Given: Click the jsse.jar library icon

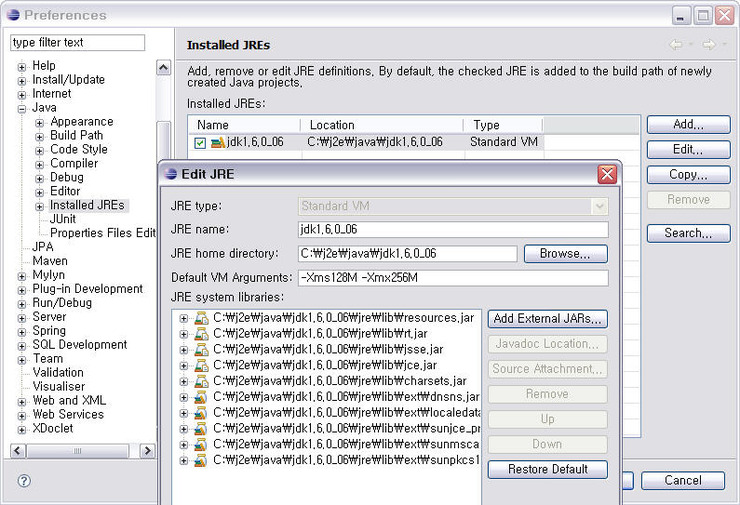Looking at the screenshot, I should click(201, 350).
